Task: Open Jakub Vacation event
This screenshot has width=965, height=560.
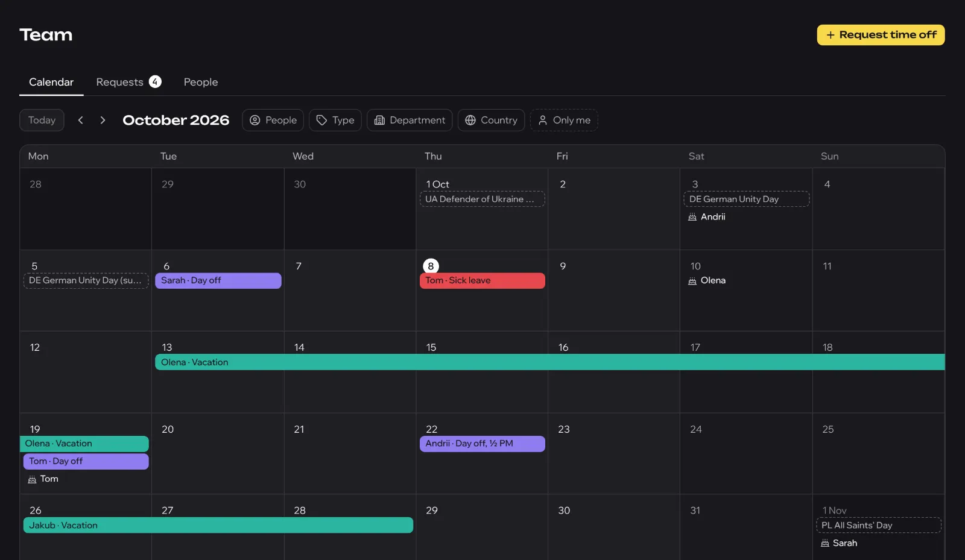Action: tap(218, 525)
